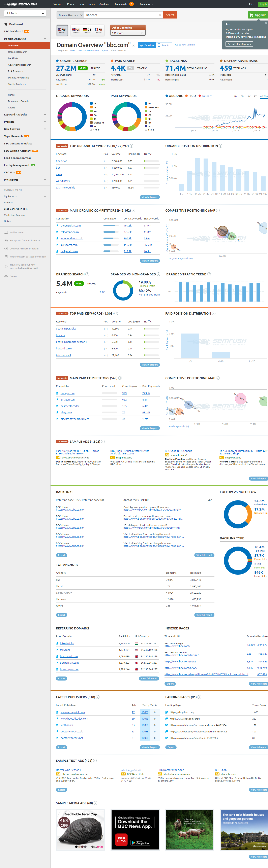Click the green Upgrade button

pyautogui.click(x=258, y=15)
